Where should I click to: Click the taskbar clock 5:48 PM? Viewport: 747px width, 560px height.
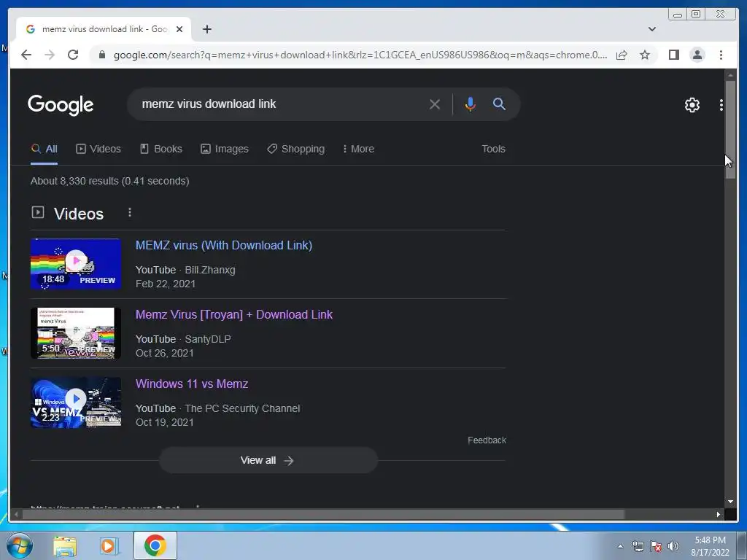tap(710, 540)
